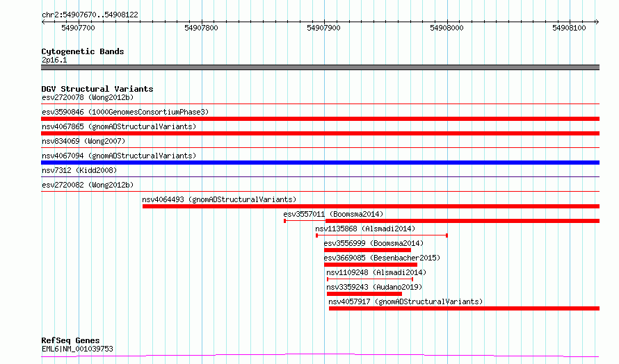
Task: Select the RefSeq Genes track title
Action: (71, 340)
